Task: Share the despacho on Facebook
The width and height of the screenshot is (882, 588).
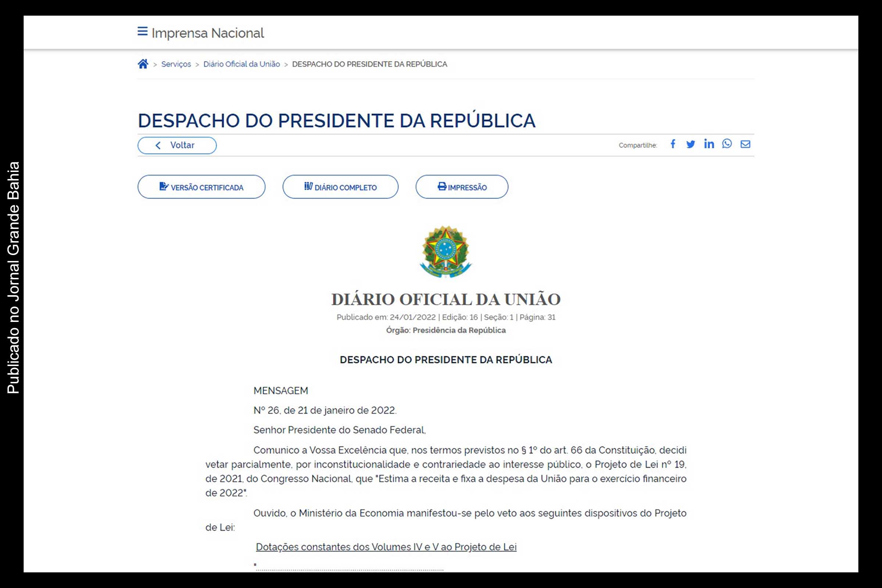Action: pos(673,144)
